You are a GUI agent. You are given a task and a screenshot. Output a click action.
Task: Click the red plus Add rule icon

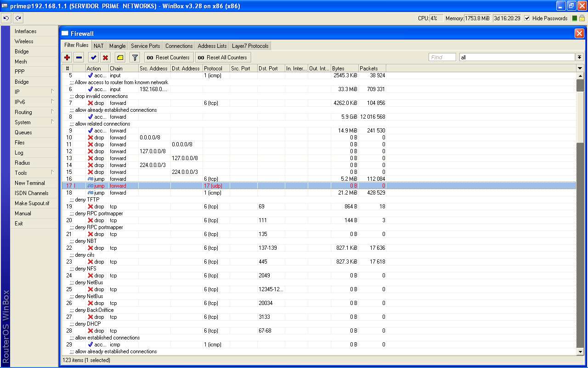(67, 57)
